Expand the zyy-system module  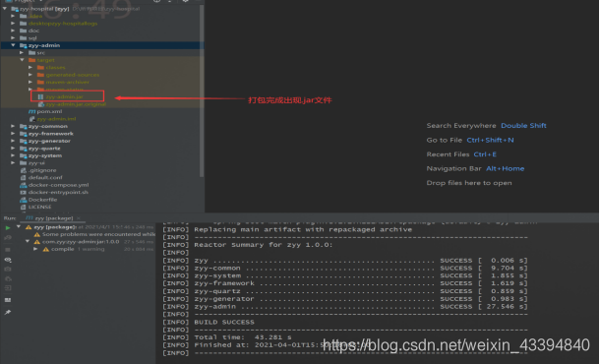click(13, 155)
